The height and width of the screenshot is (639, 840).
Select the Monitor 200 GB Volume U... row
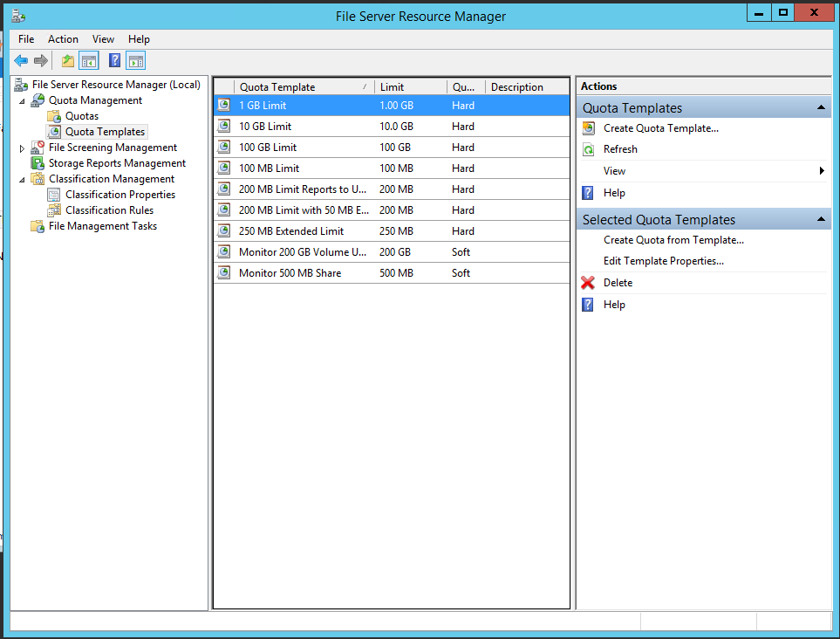point(392,252)
